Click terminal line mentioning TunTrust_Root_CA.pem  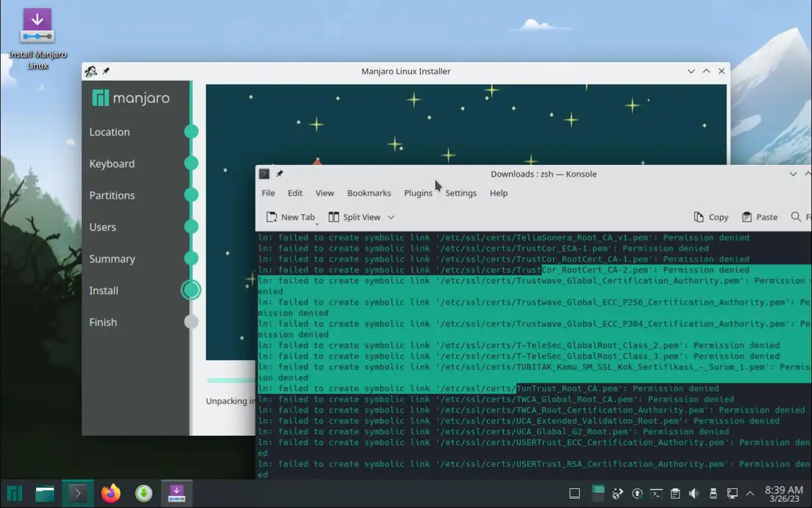[x=488, y=389]
